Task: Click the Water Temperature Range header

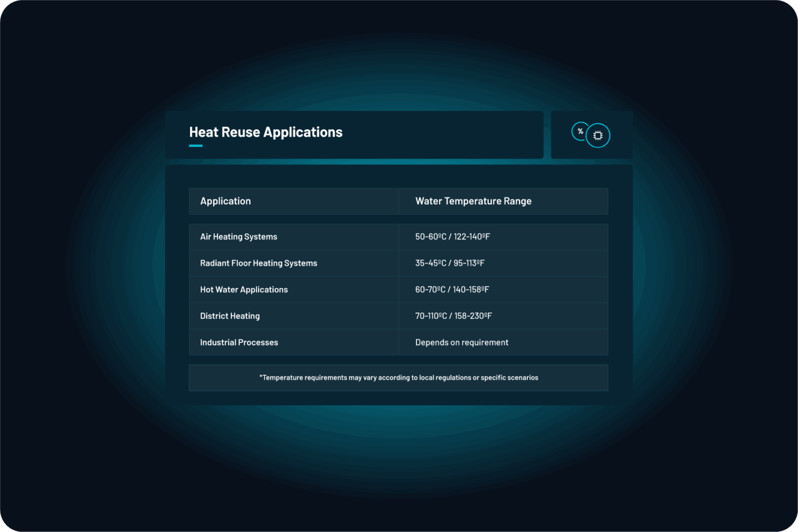Action: (473, 201)
